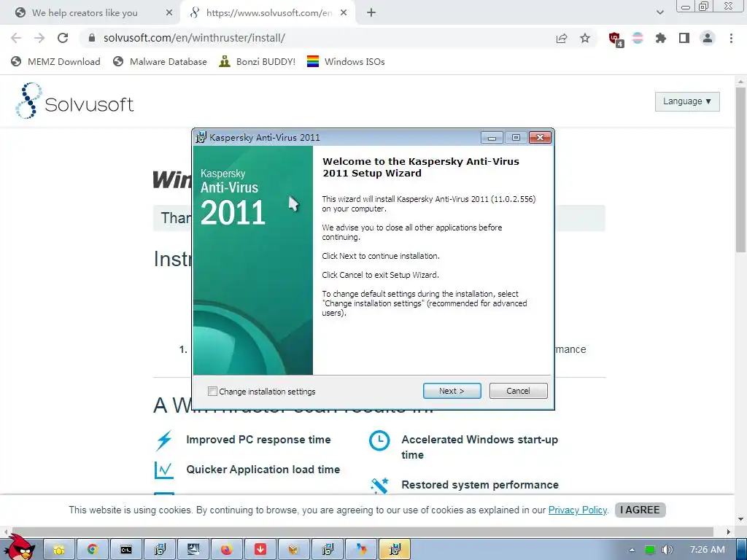This screenshot has height=560, width=747.
Task: Open the Privacy Policy link
Action: [x=578, y=510]
